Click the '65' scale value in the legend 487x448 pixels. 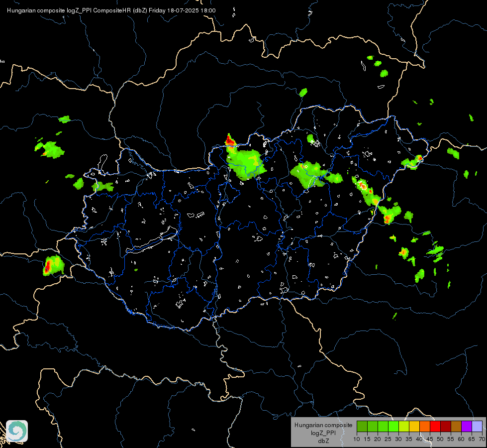[472, 440]
